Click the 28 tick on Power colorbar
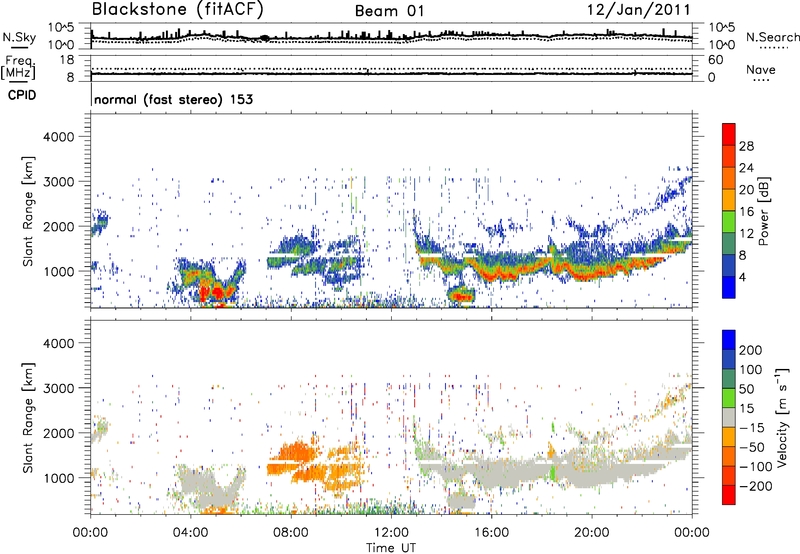Screen dimensions: 800x554 coord(746,146)
